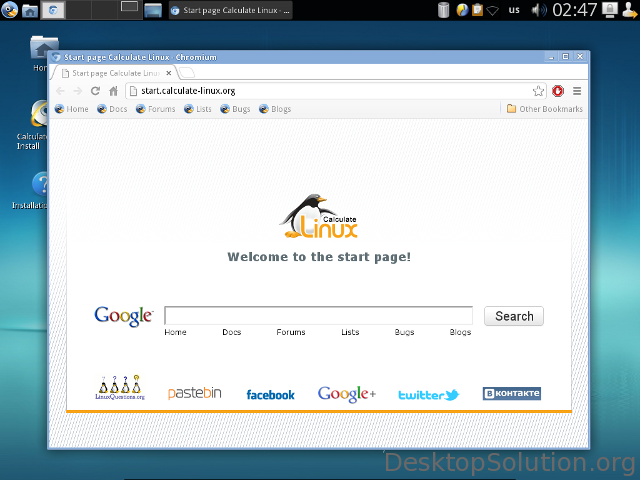Click the Google search text field
The image size is (640, 480).
[318, 316]
